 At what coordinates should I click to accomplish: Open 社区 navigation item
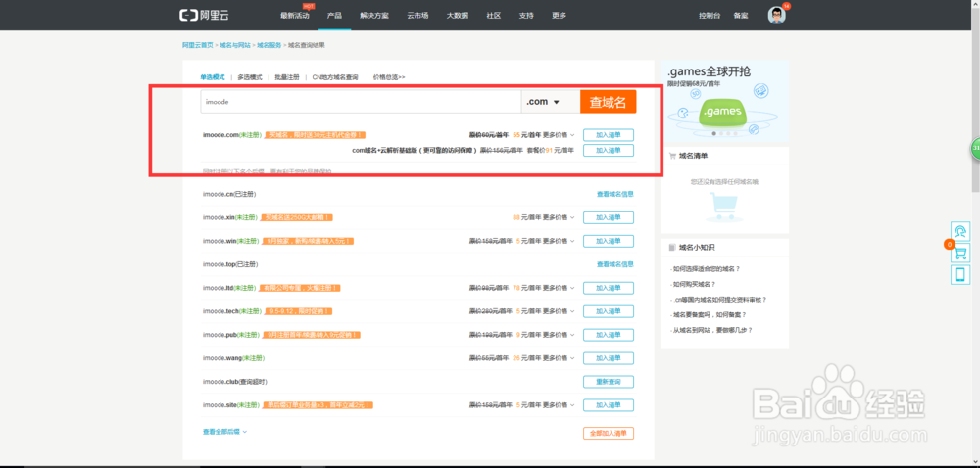pyautogui.click(x=494, y=16)
